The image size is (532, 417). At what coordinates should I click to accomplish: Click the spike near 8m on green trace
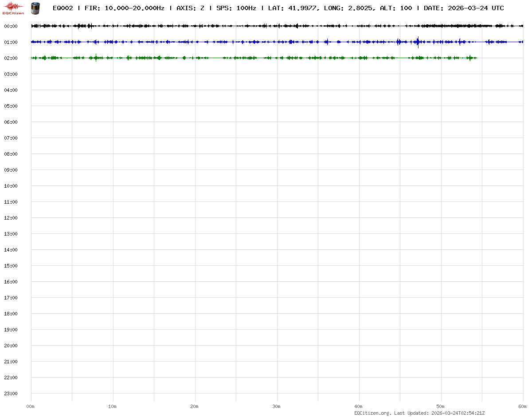[x=96, y=58]
